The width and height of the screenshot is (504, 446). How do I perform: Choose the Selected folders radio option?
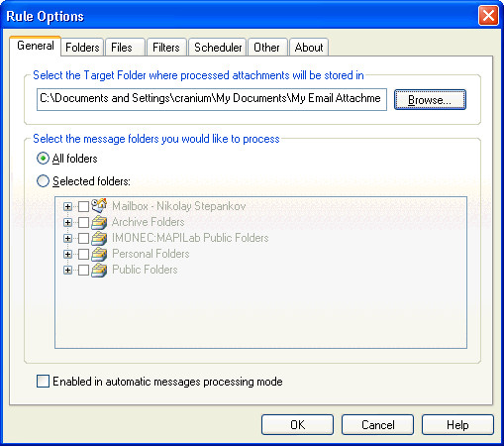43,181
